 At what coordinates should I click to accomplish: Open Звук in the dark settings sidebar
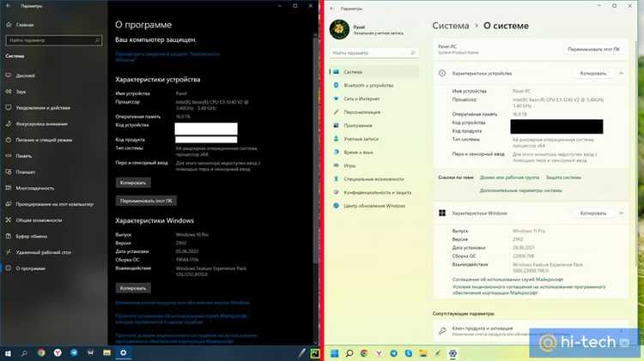[x=21, y=92]
